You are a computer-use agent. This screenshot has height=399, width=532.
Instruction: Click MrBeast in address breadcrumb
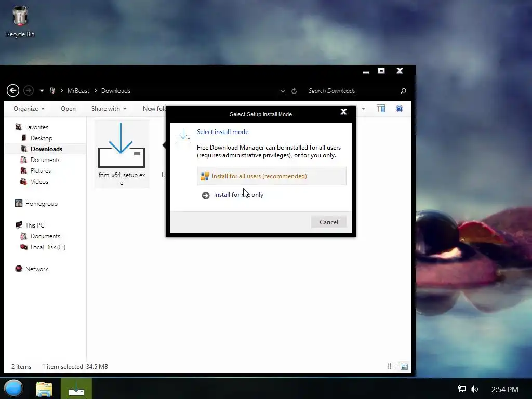tap(78, 91)
